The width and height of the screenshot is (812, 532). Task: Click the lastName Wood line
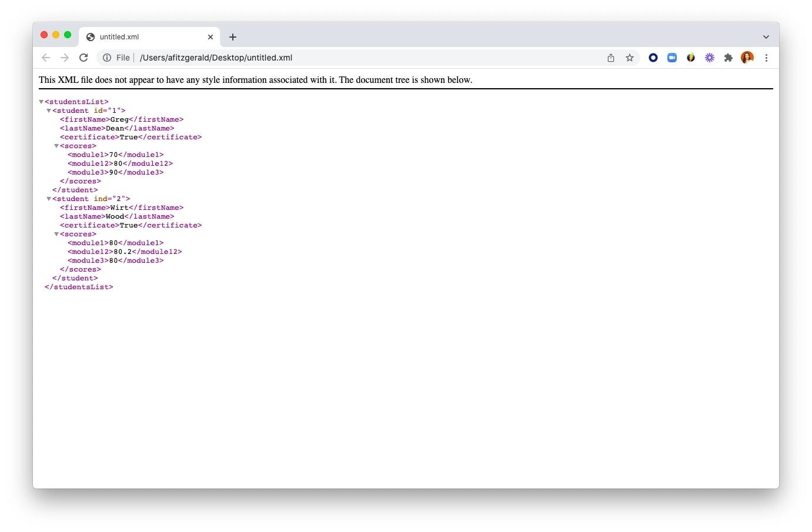click(x=117, y=216)
